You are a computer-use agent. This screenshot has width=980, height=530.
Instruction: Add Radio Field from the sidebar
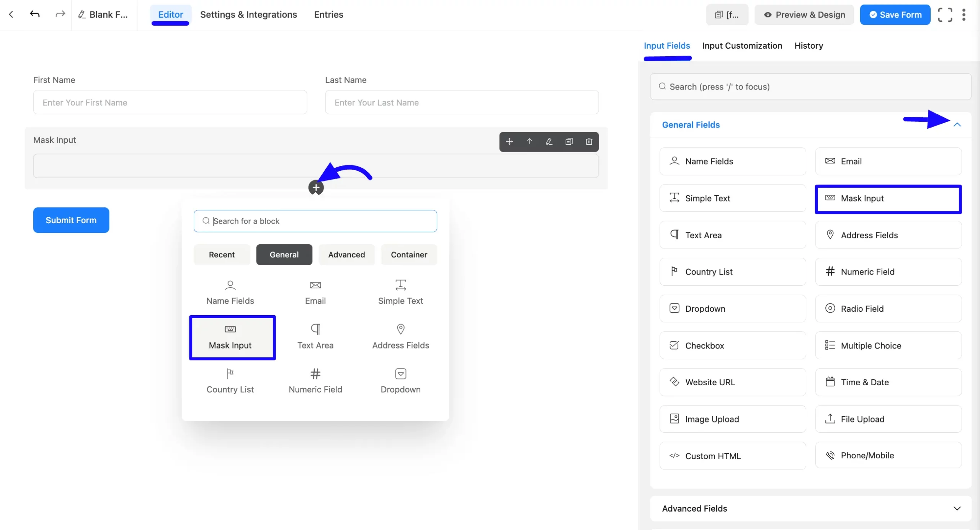[888, 309]
